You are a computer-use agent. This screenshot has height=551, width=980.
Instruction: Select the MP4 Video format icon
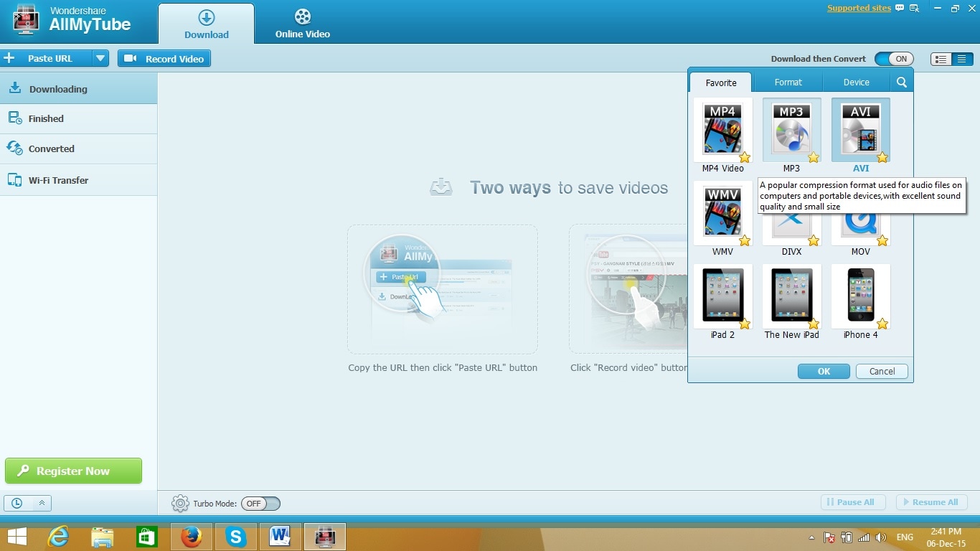[x=722, y=130]
